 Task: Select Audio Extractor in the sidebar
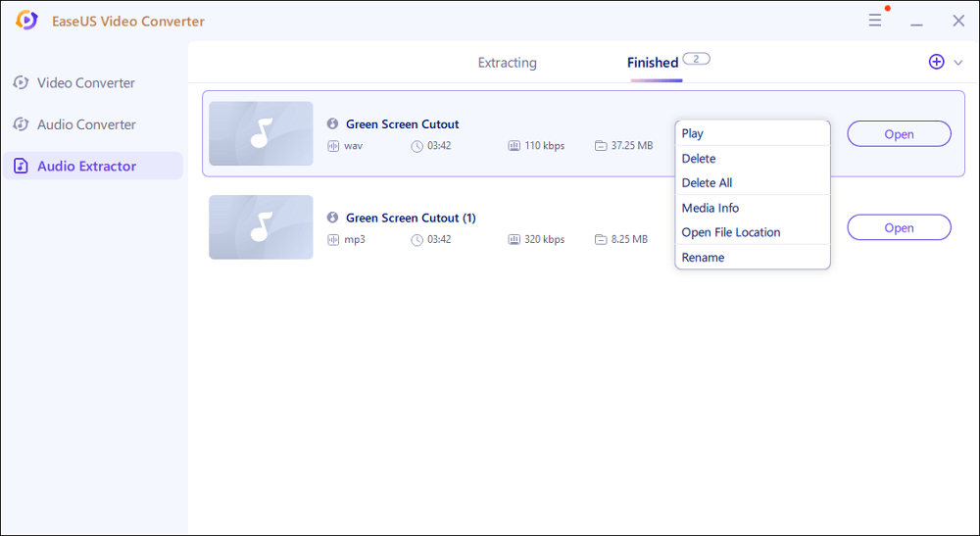[x=86, y=167]
